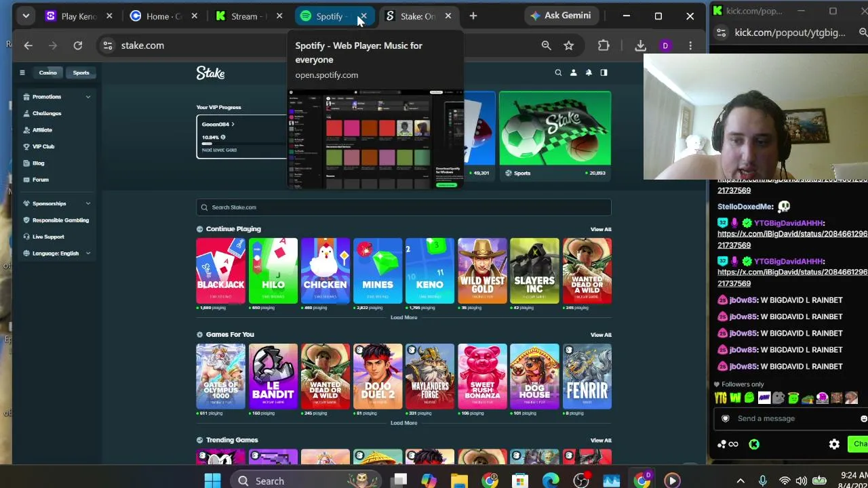View site information in Kick popout window
Image resolution: width=868 pixels, height=488 pixels.
[x=722, y=33]
